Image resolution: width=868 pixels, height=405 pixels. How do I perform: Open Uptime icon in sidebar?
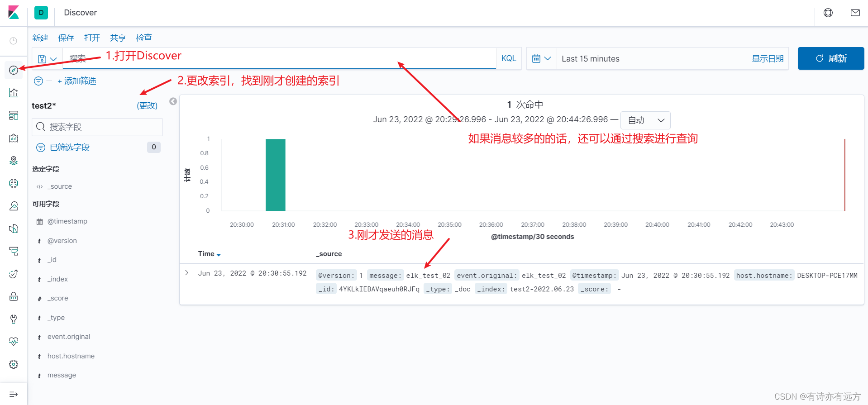point(14,274)
